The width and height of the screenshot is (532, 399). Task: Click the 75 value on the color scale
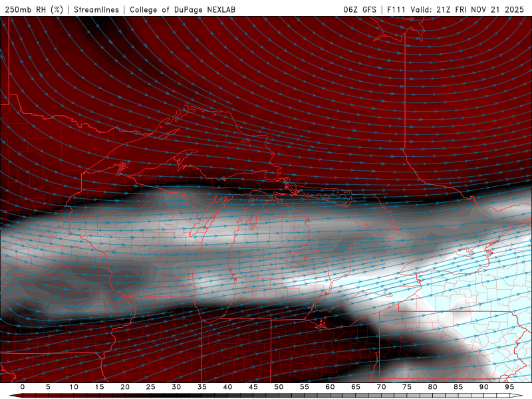click(407, 387)
